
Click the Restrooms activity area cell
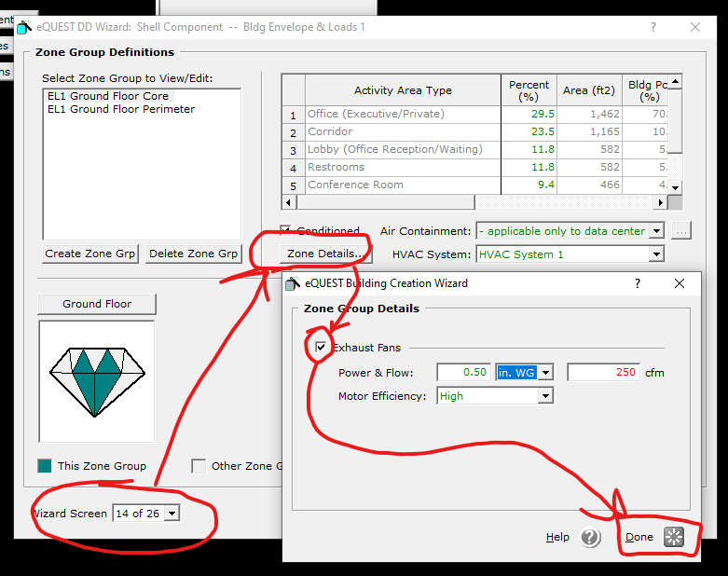[x=403, y=167]
